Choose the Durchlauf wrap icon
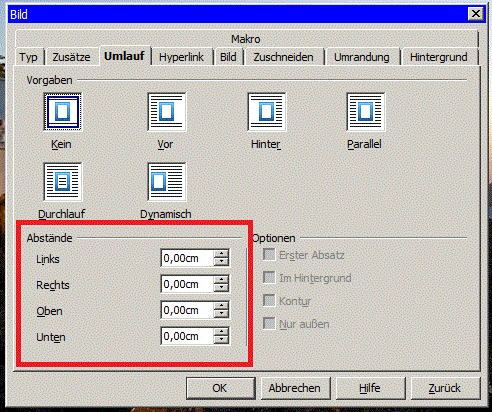 pos(63,182)
